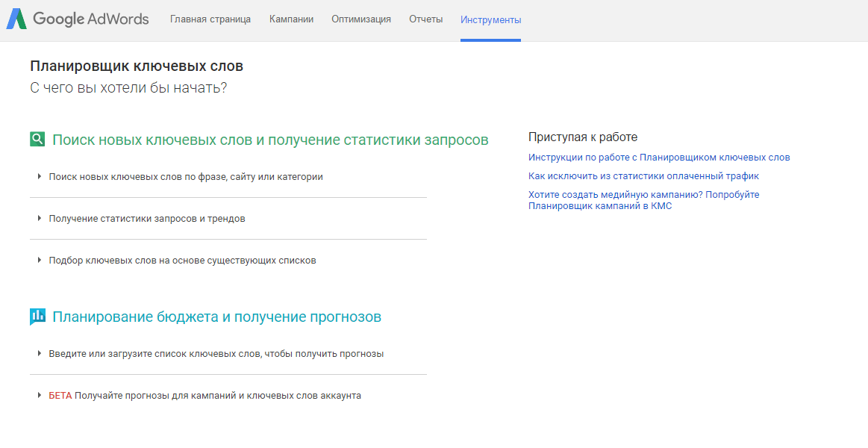Viewport: 868px width, 448px height.
Task: Click the green magnifier search icon
Action: click(37, 140)
